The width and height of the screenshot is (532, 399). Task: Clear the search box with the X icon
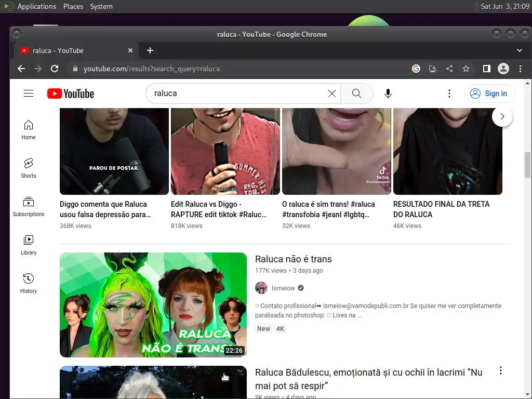(332, 94)
